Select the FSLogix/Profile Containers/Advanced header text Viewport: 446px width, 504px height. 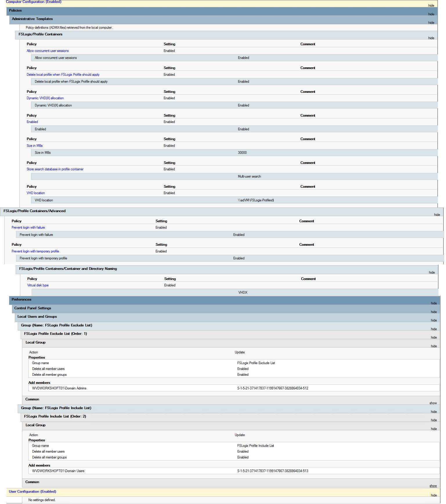point(35,211)
